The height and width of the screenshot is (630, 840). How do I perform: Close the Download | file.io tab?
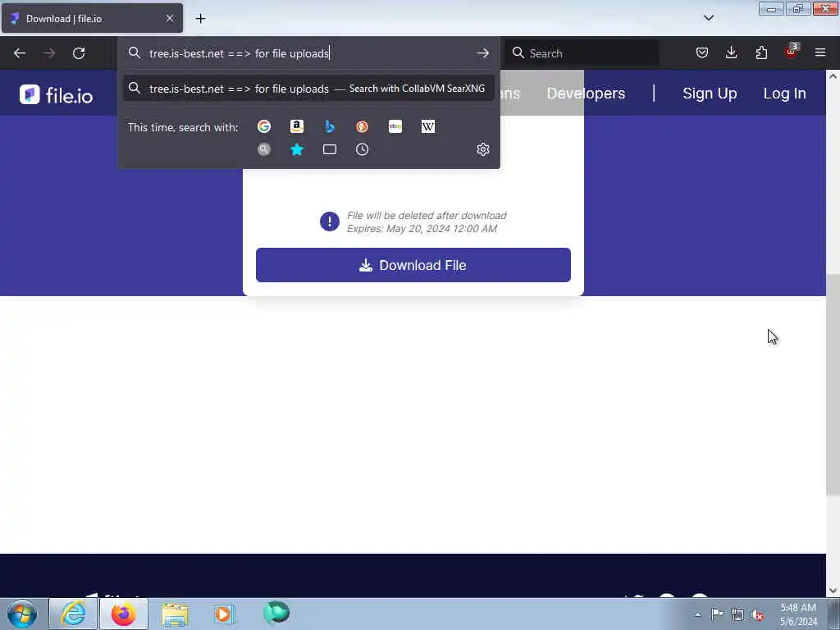coord(169,19)
